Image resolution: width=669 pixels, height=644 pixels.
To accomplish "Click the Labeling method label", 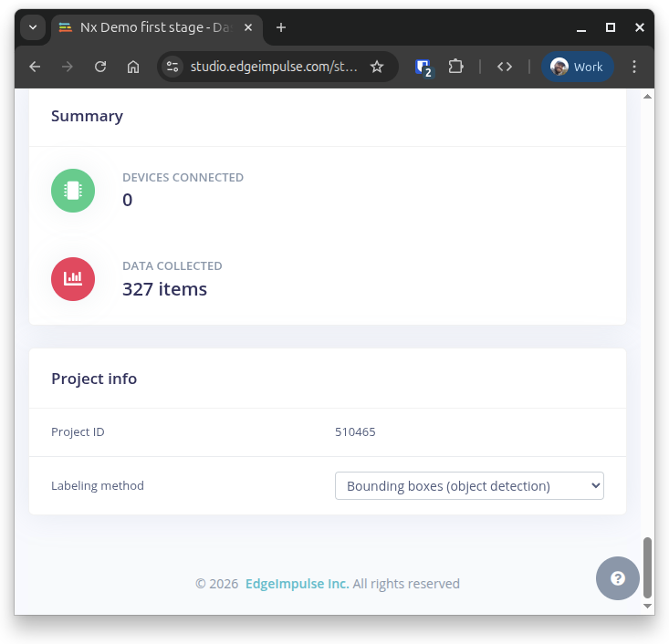I will pyautogui.click(x=98, y=486).
